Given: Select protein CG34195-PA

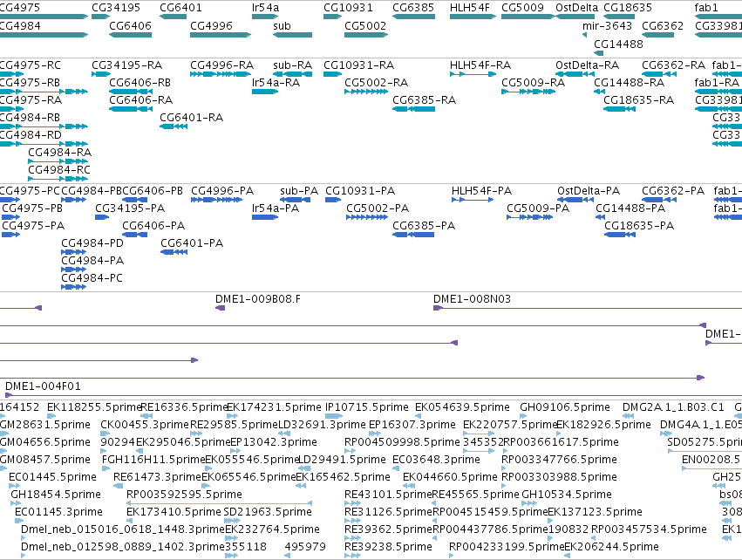Looking at the screenshot, I should pyautogui.click(x=130, y=208).
